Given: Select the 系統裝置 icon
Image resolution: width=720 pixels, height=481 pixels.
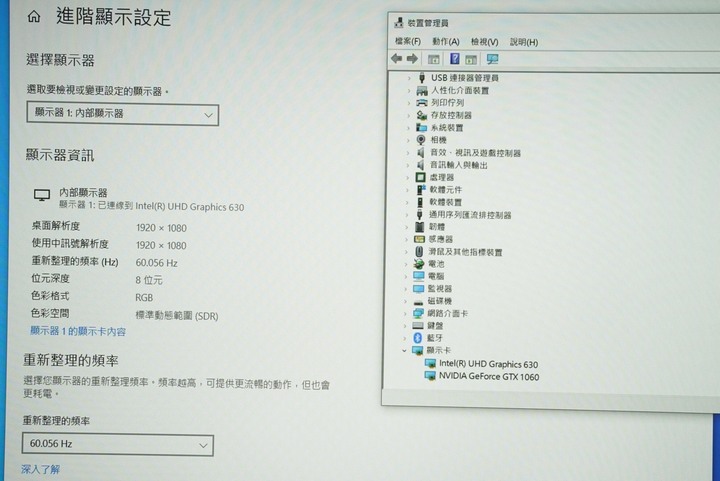Looking at the screenshot, I should pos(422,127).
